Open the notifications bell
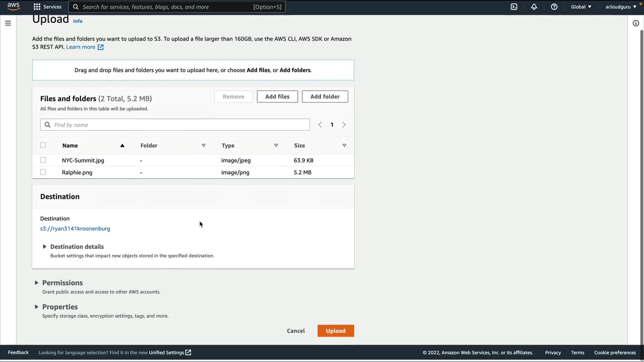The height and width of the screenshot is (362, 644). 534,7
